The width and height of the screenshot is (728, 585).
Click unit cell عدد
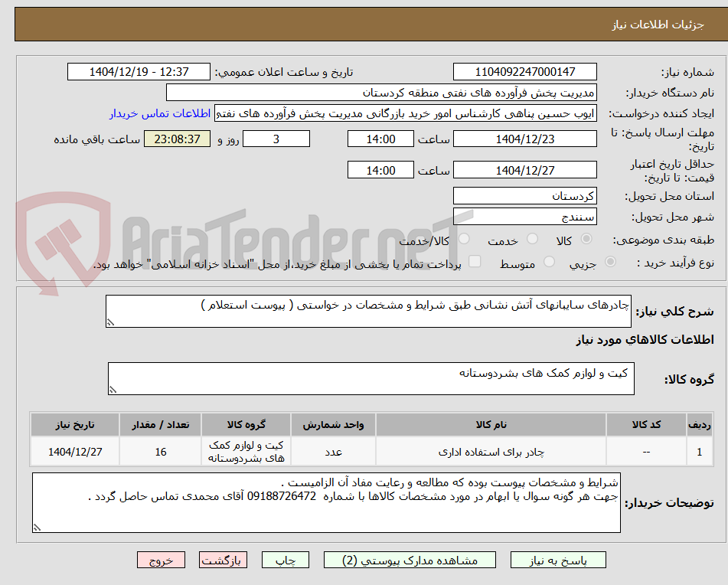click(x=333, y=451)
